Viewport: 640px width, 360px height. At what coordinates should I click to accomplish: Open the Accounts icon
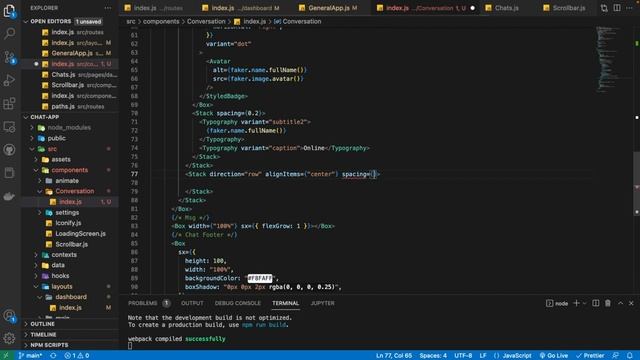click(x=9, y=315)
